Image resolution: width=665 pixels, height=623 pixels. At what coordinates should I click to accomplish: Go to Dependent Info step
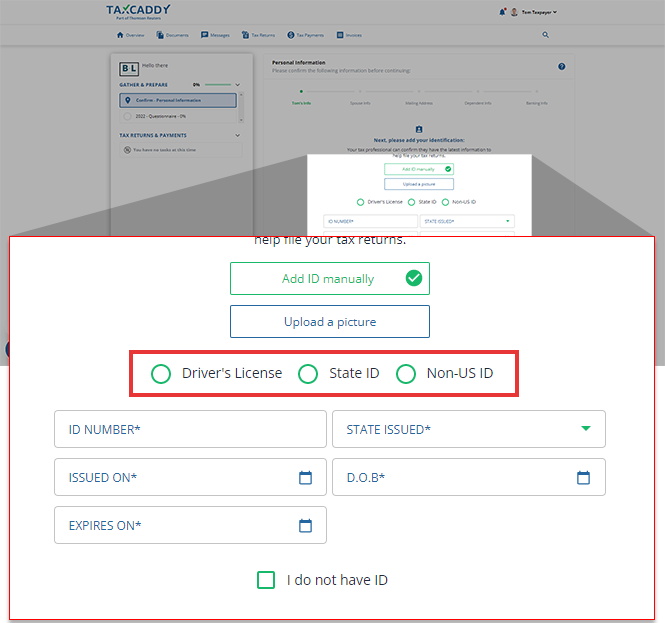[478, 103]
